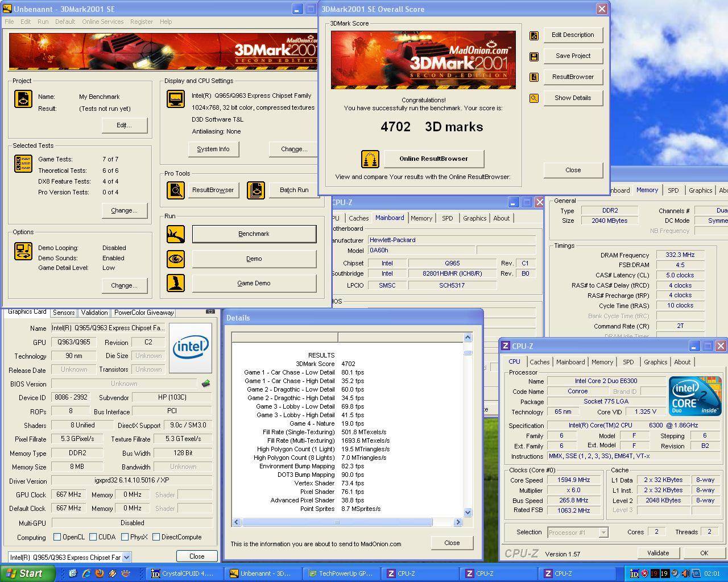
Task: Click the Options demo settings icon
Action: [x=23, y=251]
